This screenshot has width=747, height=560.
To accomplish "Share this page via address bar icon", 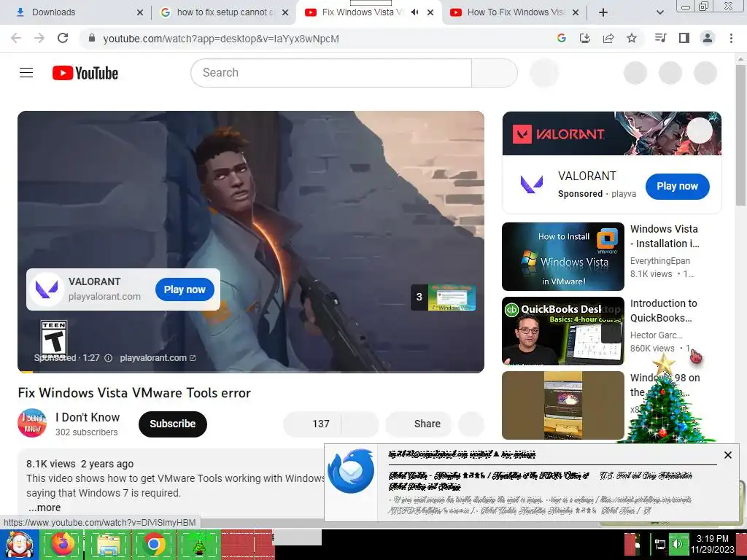I will click(x=608, y=38).
